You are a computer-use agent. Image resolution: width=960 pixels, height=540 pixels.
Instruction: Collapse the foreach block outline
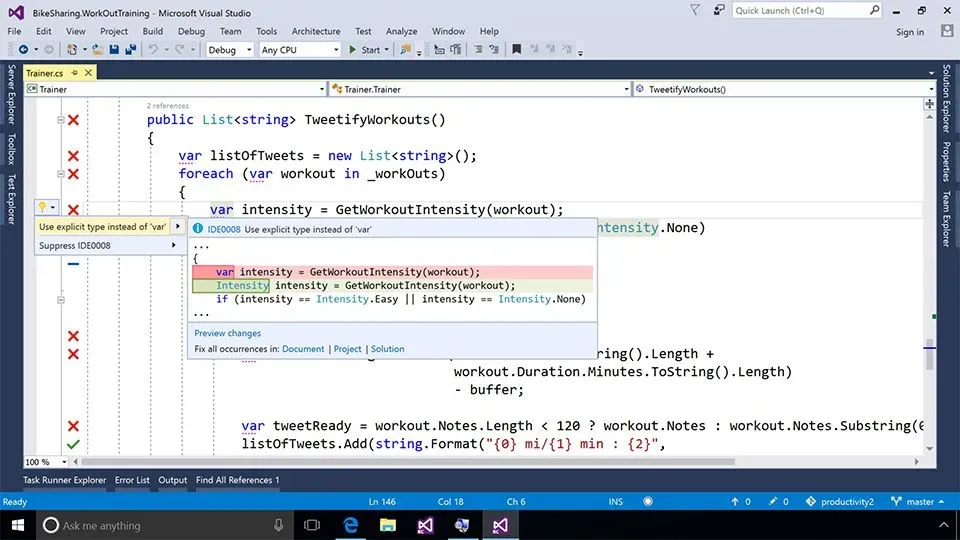click(x=61, y=174)
